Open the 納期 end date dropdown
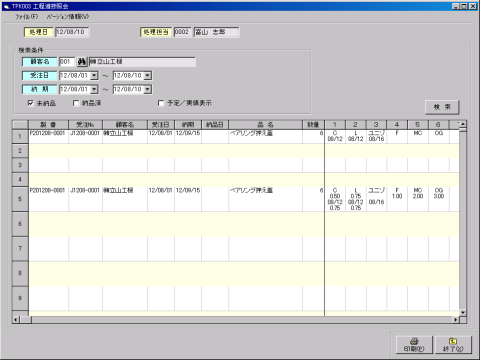The image size is (480, 360). 148,89
